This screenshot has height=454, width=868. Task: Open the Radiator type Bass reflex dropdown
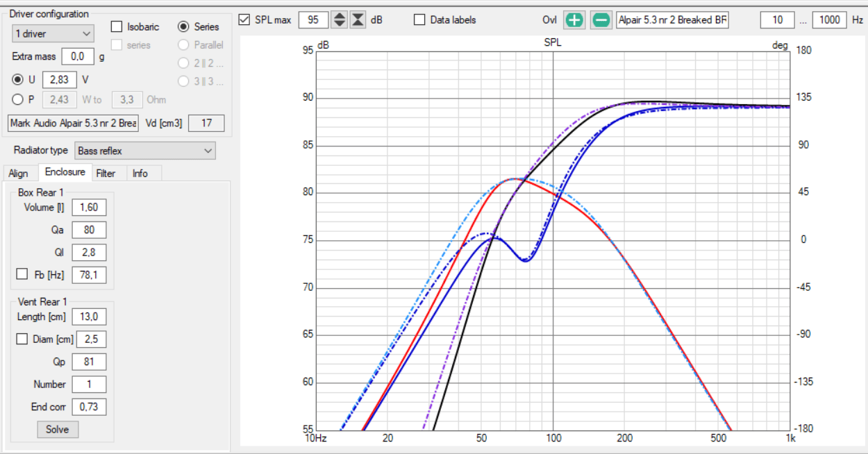tap(144, 151)
